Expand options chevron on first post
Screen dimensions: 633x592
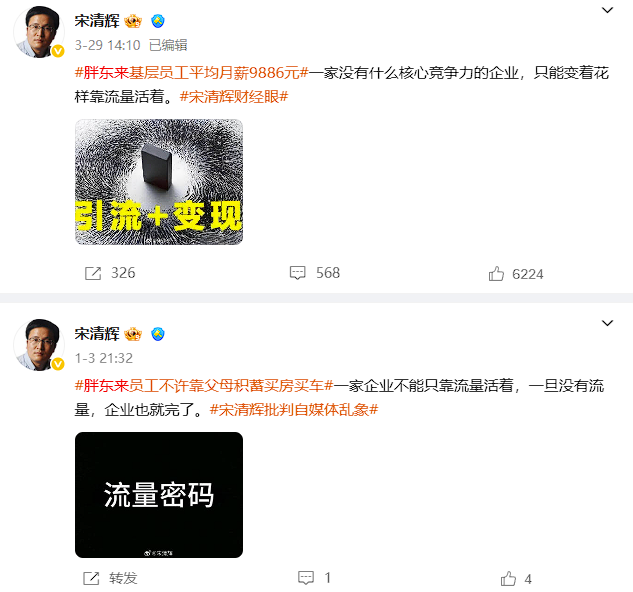[607, 10]
